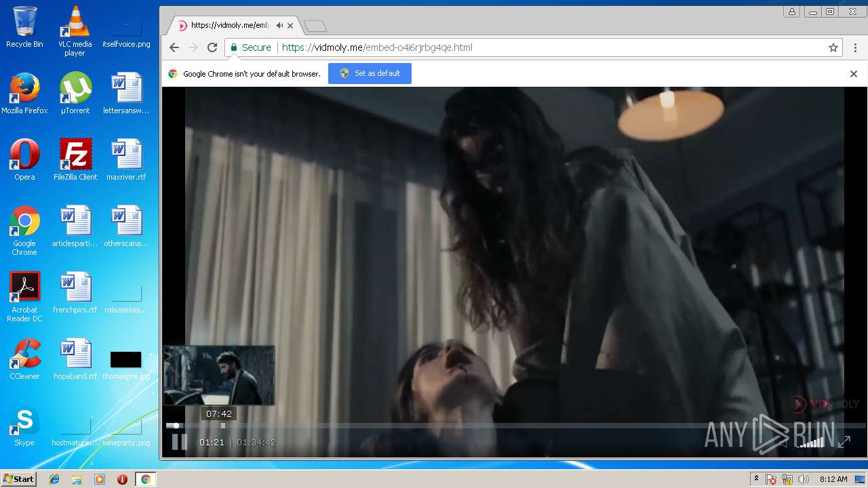Open FileZilla Client shortcut

(x=75, y=160)
